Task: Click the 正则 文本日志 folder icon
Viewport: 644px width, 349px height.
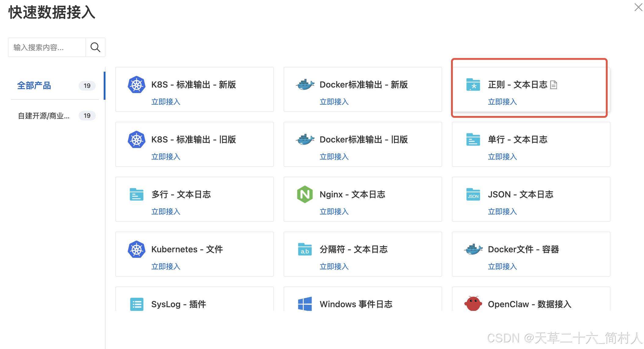Action: coord(473,85)
